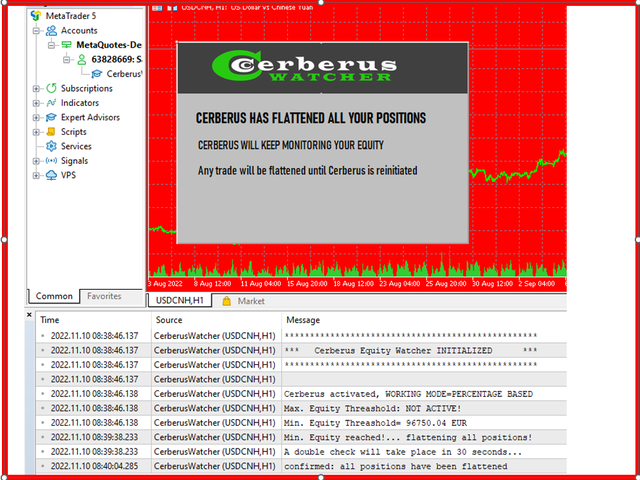Screen dimensions: 640x480
Task: Click timestamp 2022.11.10 08:40:04.285
Action: tap(94, 466)
